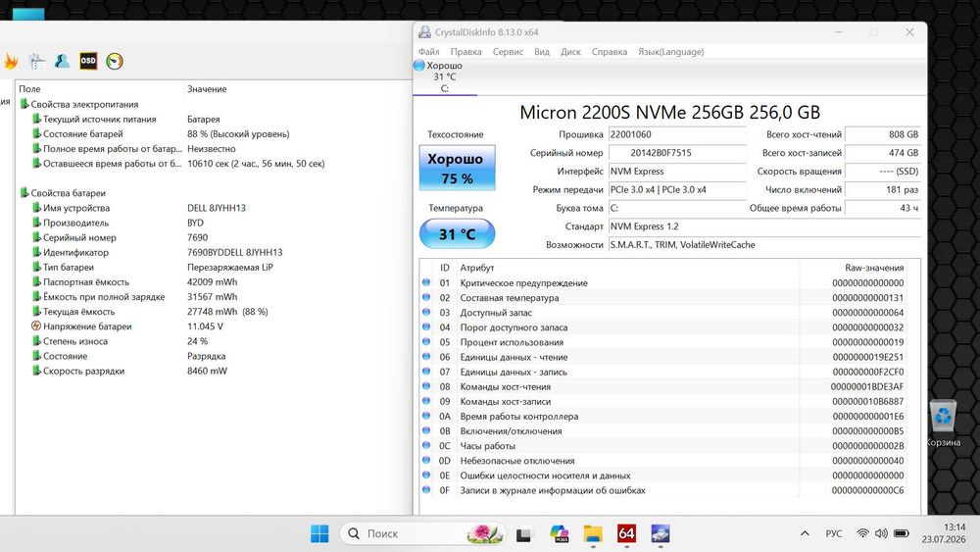Click the blue user silhouette toolbar icon
This screenshot has height=552, width=980.
click(x=62, y=61)
